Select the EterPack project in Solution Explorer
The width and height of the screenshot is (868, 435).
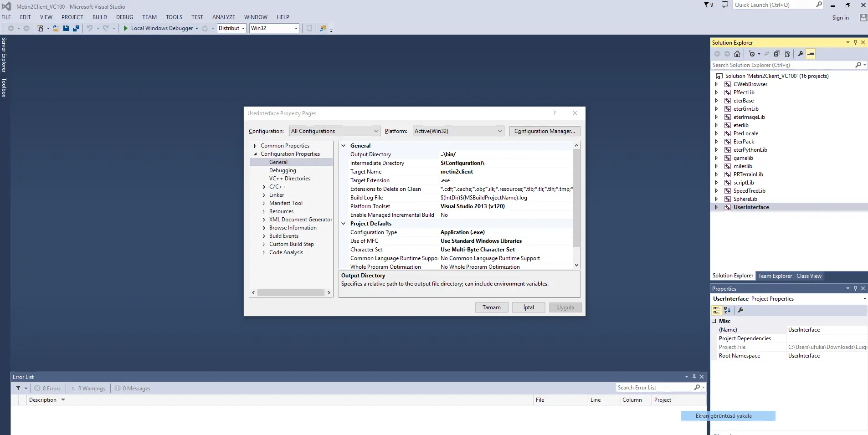(x=744, y=142)
